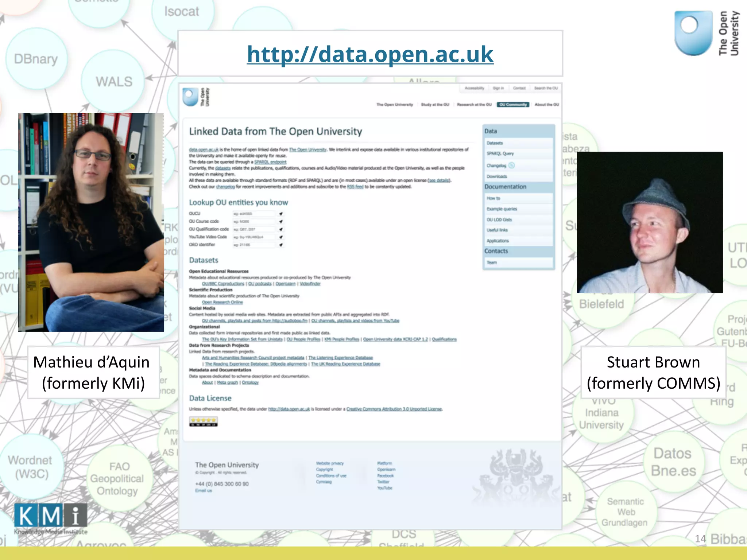747x560 pixels.
Task: Select the 'Linked Data from The Open University' heading
Action: point(275,132)
